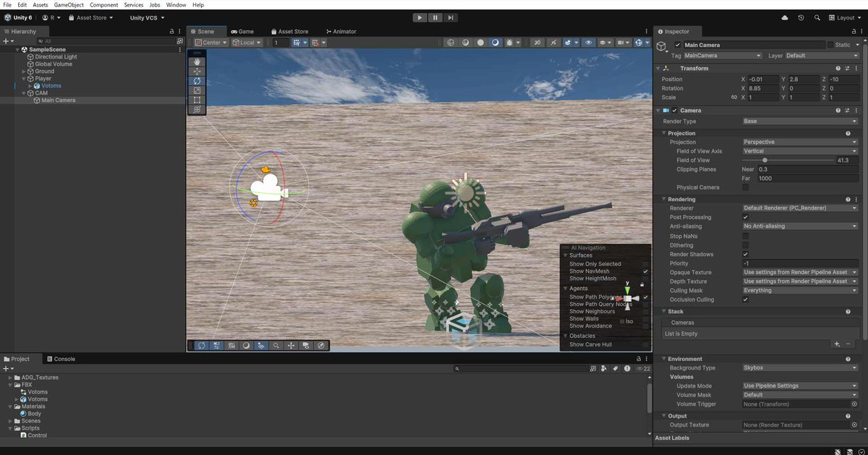Switch to the Animator tab

pyautogui.click(x=341, y=32)
